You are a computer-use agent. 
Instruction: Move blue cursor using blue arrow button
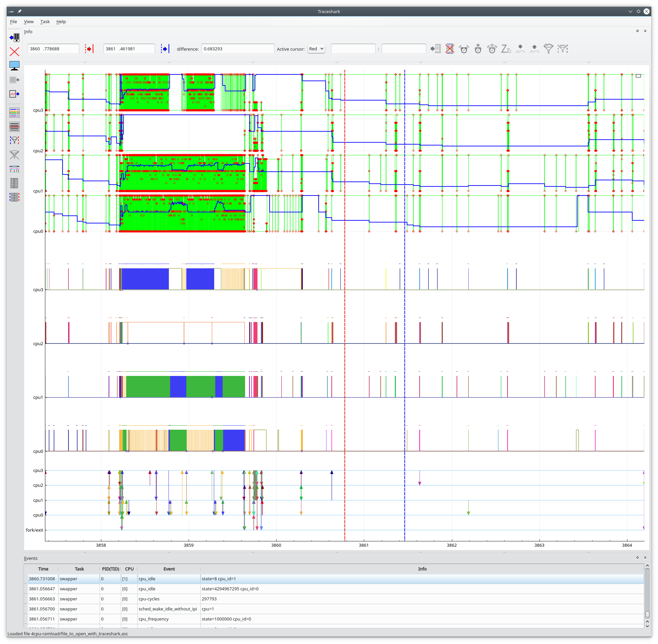(165, 49)
